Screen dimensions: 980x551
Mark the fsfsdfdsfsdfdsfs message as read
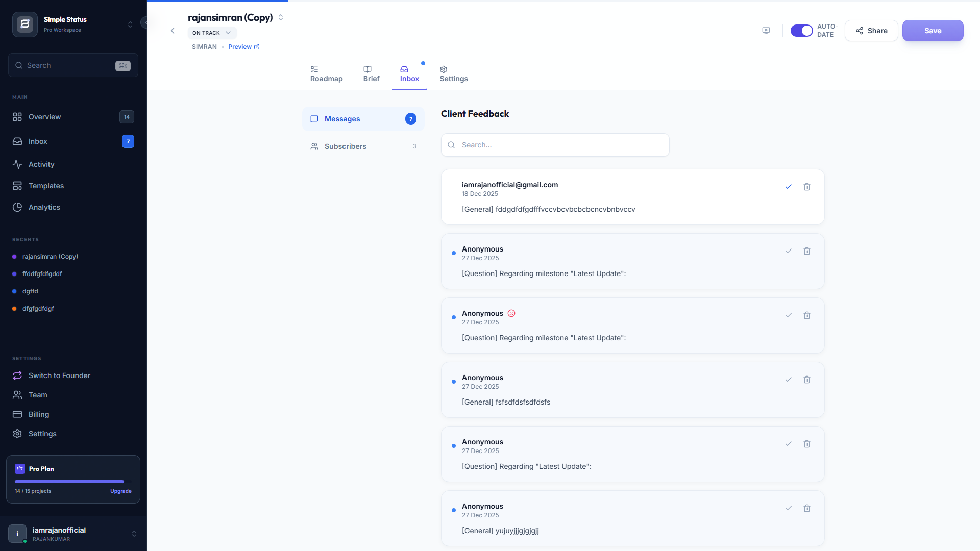[789, 380]
